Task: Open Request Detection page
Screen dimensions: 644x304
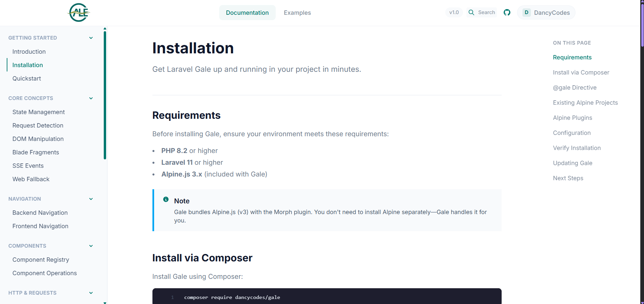Action: click(x=38, y=125)
